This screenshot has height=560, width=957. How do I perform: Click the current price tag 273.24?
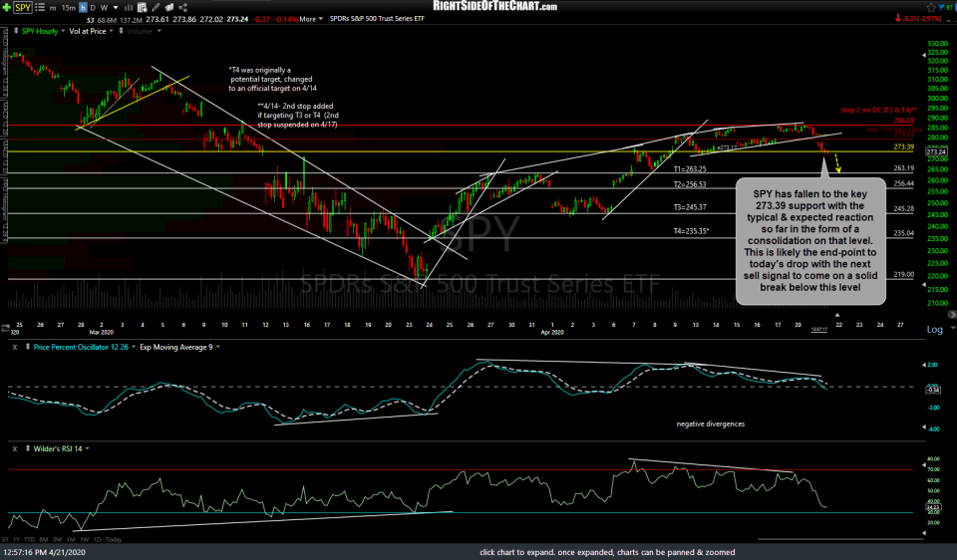pos(936,151)
